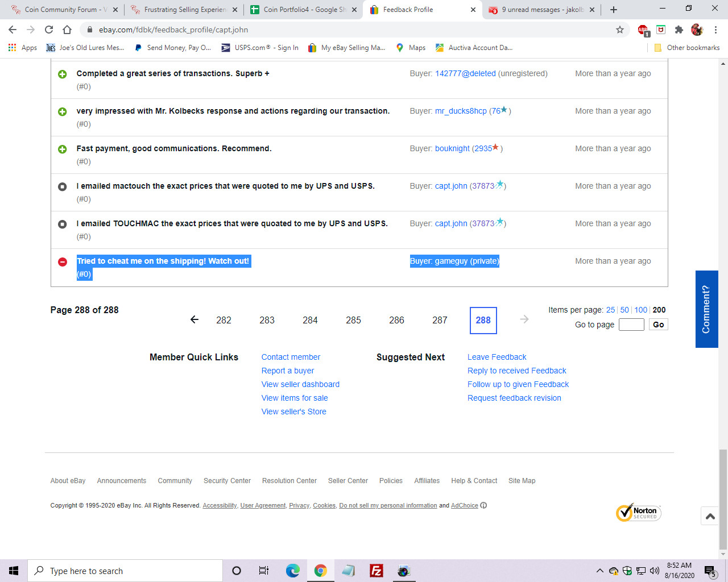The image size is (728, 582).
Task: Go to feedback page 287
Action: click(x=440, y=320)
